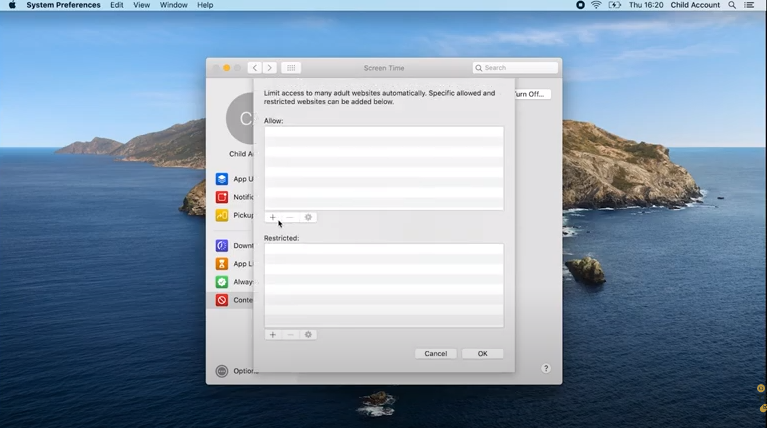Confirm with the OK button

point(482,354)
